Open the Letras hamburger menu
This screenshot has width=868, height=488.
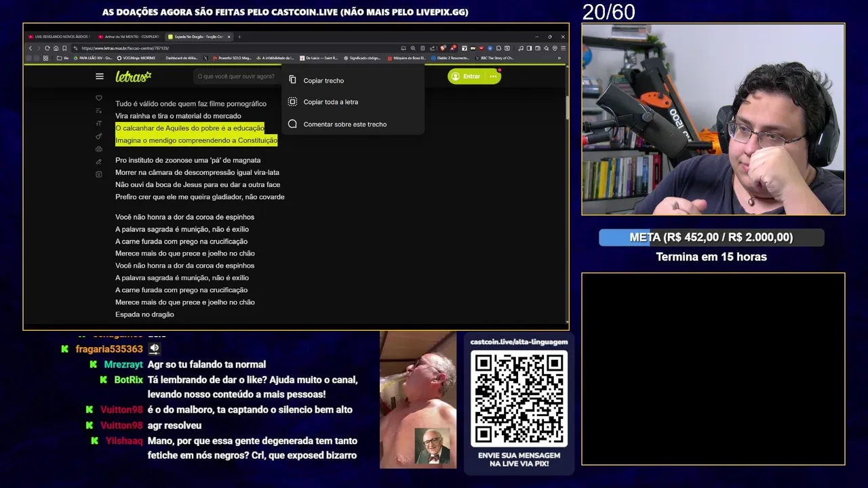click(100, 77)
